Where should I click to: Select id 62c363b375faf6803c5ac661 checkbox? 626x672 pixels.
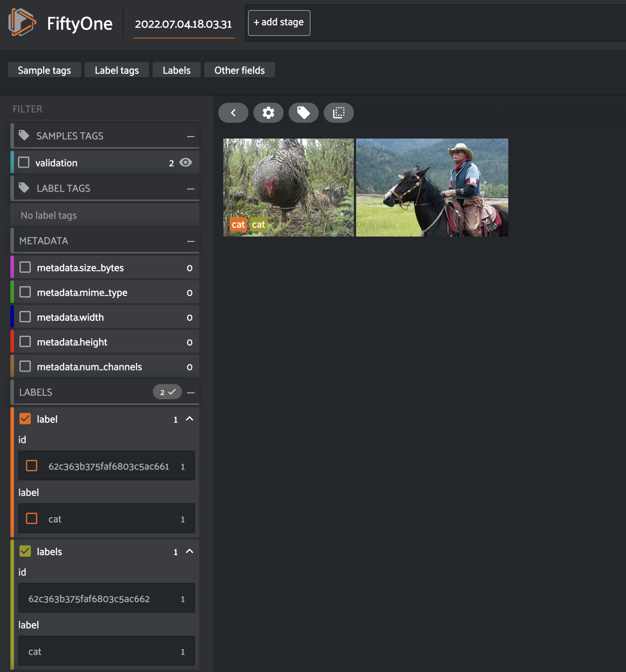pyautogui.click(x=32, y=466)
